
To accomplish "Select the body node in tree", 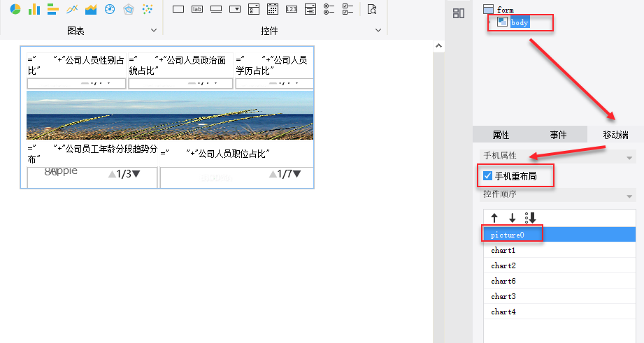I will [x=520, y=22].
